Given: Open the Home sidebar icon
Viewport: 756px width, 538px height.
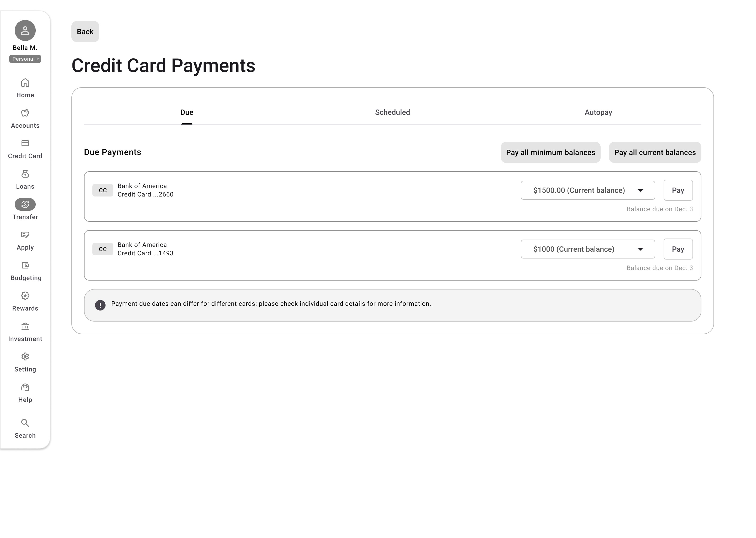Looking at the screenshot, I should (25, 82).
